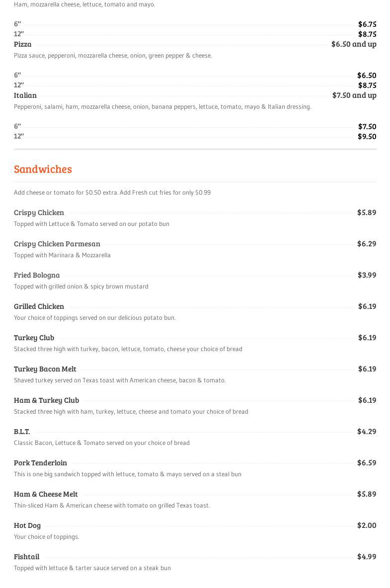Select the Crispy Chicken sandwich title
Screen dimensions: 390x588
pyautogui.click(x=39, y=213)
